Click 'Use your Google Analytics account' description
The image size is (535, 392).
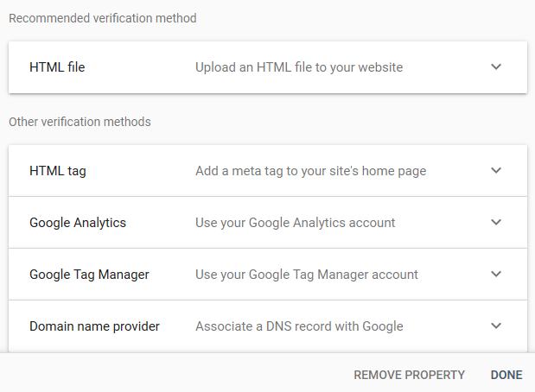[295, 223]
